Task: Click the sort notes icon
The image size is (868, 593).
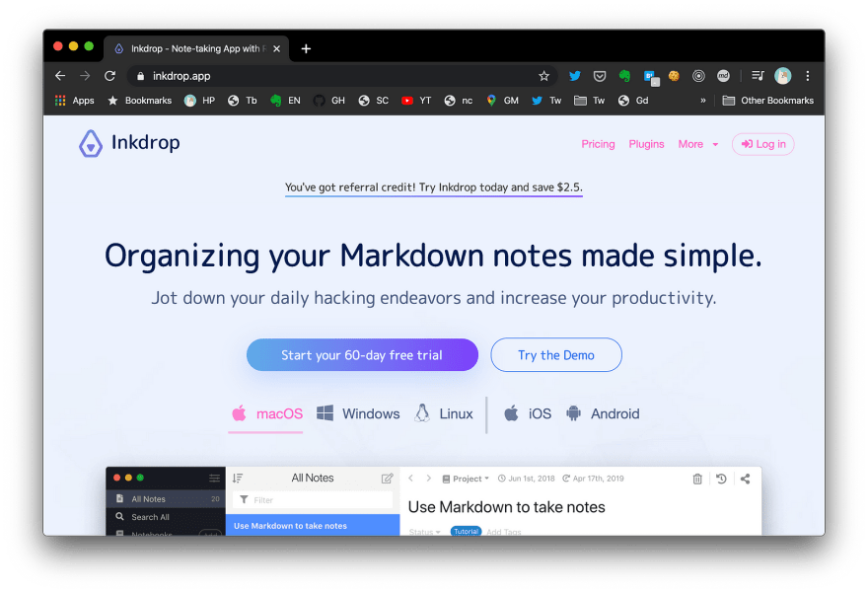Action: tap(238, 478)
